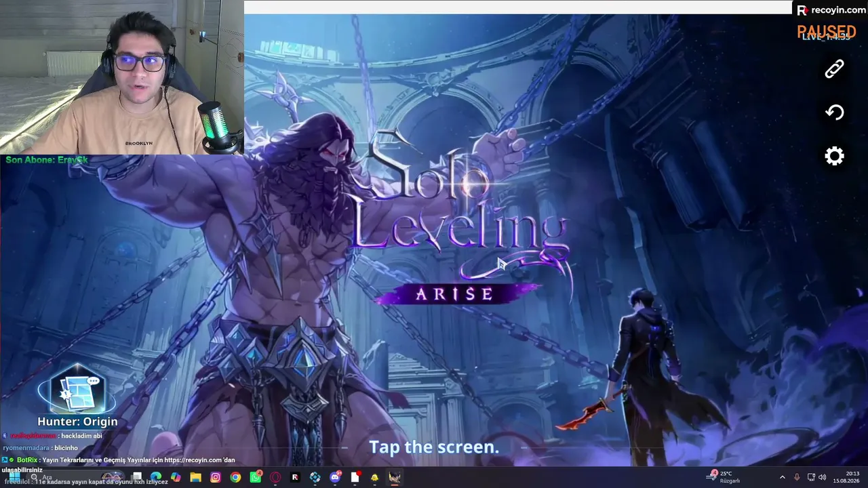Expand the hidden system tray icons

coord(782,477)
